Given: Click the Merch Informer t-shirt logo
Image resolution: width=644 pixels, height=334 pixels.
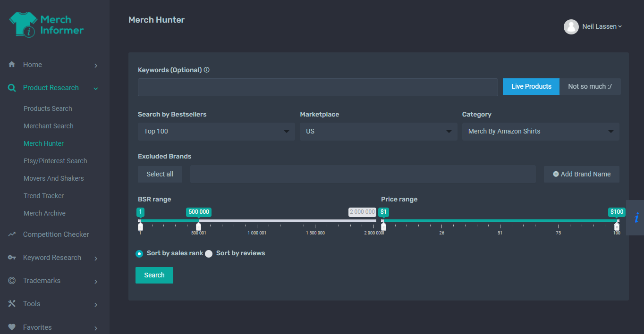Looking at the screenshot, I should (x=24, y=25).
